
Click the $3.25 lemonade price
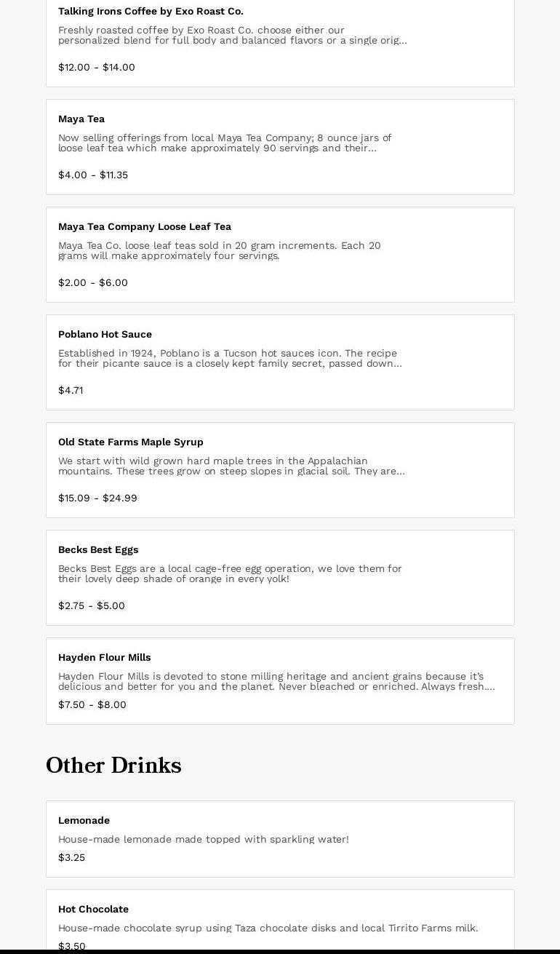pyautogui.click(x=71, y=858)
